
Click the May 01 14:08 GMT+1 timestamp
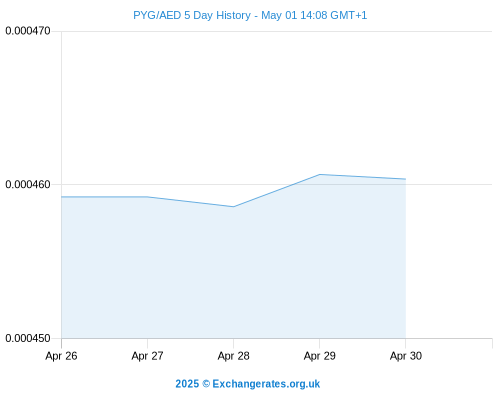coord(314,15)
